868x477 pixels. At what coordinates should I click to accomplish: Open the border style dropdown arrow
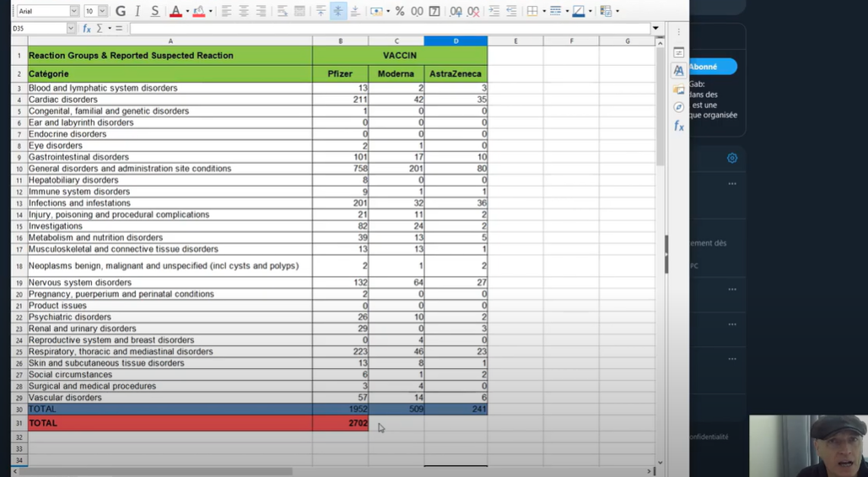point(568,11)
